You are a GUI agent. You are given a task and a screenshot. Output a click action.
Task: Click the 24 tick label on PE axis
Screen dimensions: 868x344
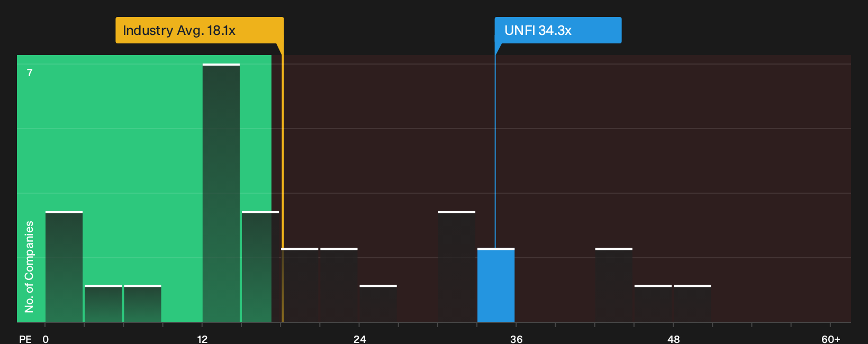359,339
